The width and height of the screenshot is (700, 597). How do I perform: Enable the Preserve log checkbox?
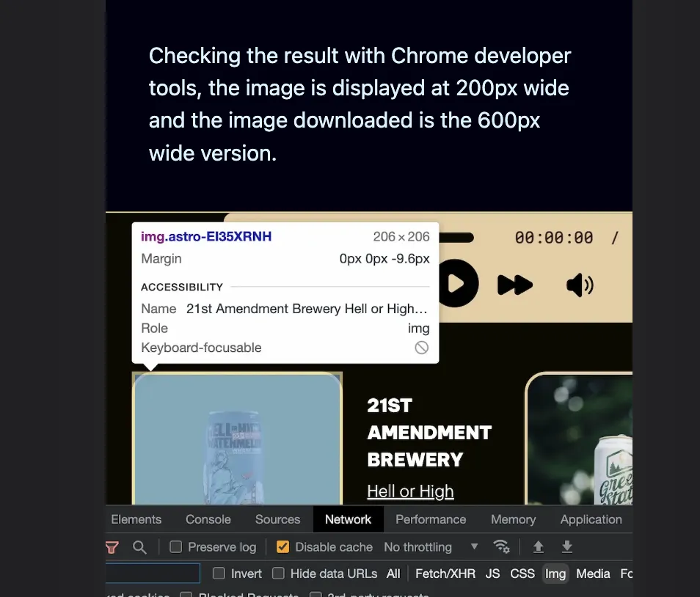click(175, 546)
